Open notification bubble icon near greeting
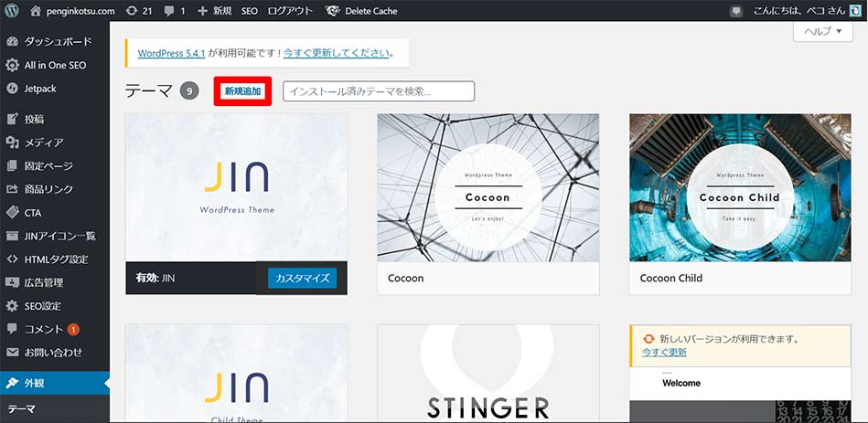The width and height of the screenshot is (868, 423). [x=735, y=10]
